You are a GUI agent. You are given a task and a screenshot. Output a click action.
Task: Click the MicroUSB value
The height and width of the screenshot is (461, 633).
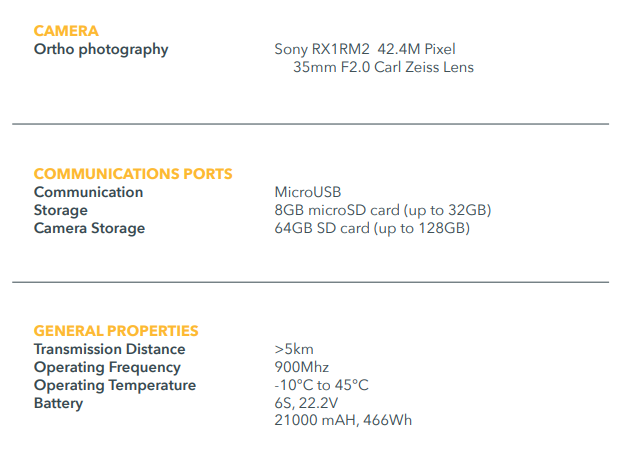coord(309,192)
